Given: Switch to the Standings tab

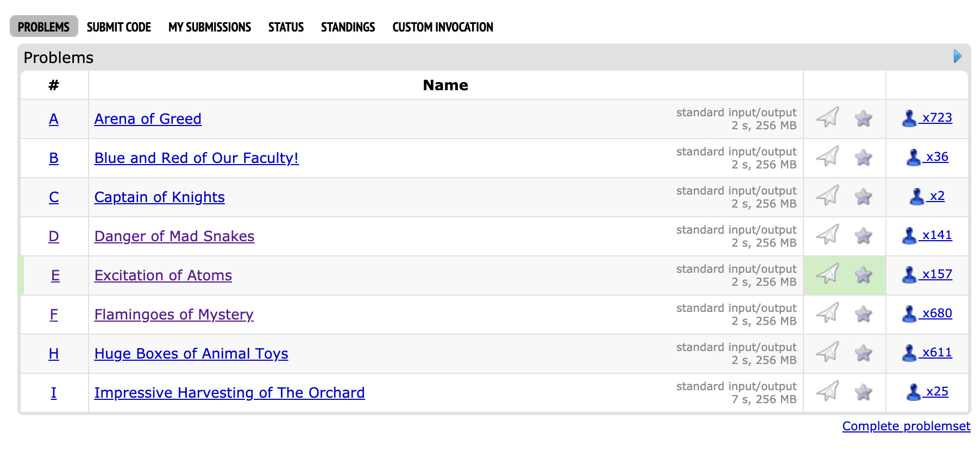Looking at the screenshot, I should pos(348,27).
